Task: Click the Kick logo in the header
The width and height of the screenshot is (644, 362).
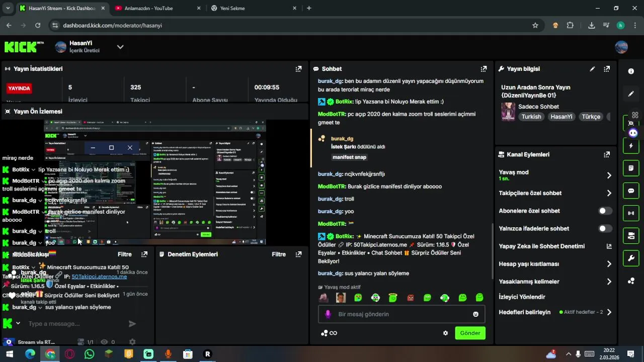Action: pyautogui.click(x=21, y=47)
